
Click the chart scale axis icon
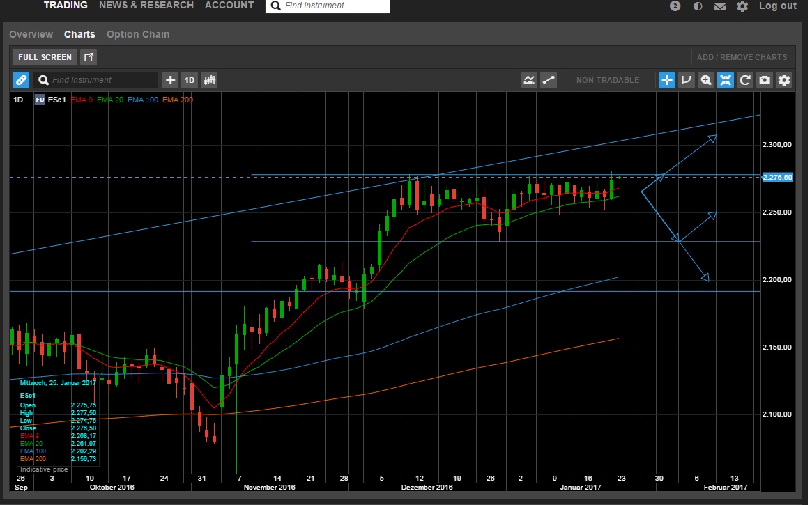pos(687,80)
